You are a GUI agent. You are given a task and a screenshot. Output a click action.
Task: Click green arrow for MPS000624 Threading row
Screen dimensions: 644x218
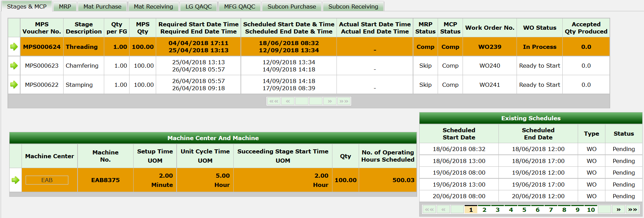[x=14, y=47]
